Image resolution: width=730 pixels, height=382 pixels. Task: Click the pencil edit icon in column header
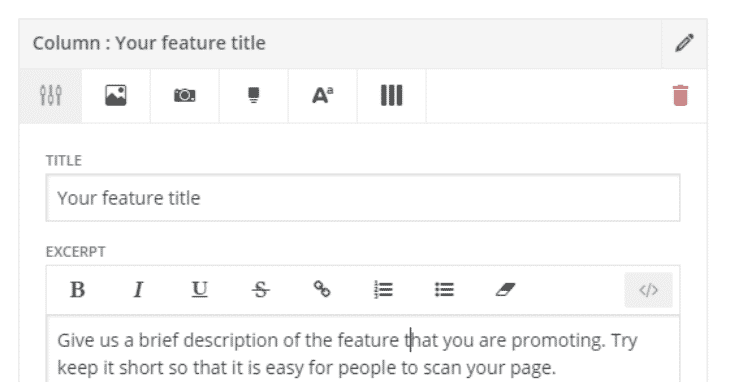point(684,43)
